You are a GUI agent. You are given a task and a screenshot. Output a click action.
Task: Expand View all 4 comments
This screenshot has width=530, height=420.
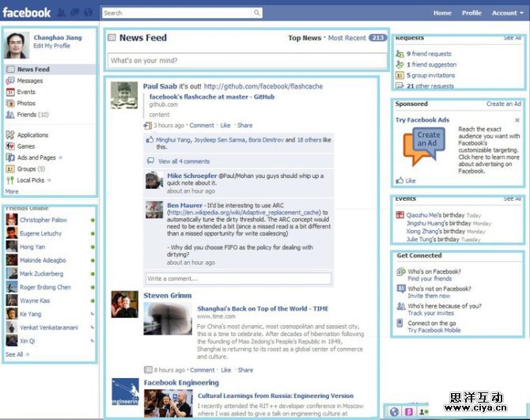coord(184,161)
